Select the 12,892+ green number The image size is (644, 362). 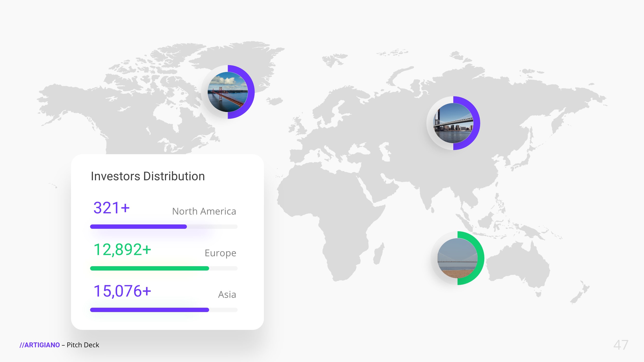coord(122,250)
